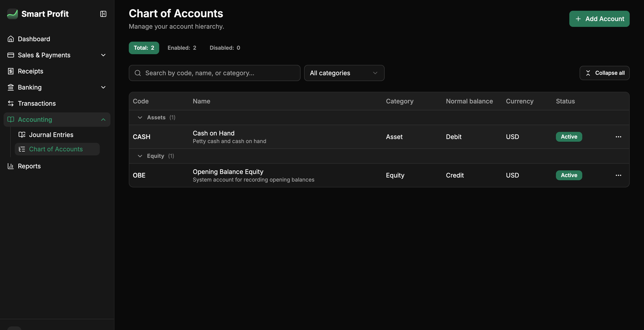The width and height of the screenshot is (644, 330).
Task: Click the Cash on Hand account name
Action: pyautogui.click(x=213, y=133)
